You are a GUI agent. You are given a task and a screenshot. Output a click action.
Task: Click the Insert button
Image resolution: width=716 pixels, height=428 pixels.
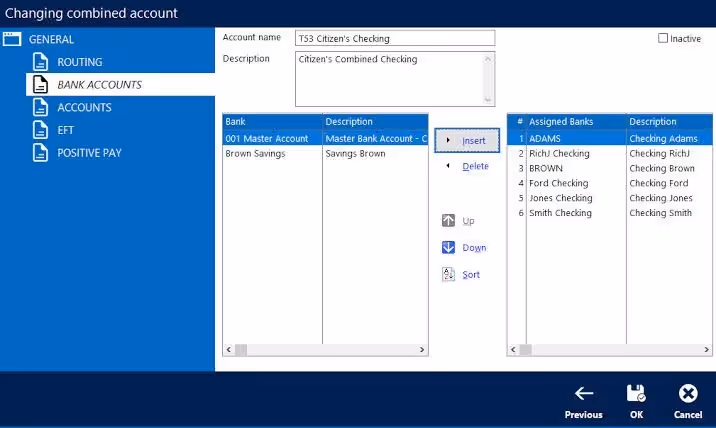(x=467, y=141)
